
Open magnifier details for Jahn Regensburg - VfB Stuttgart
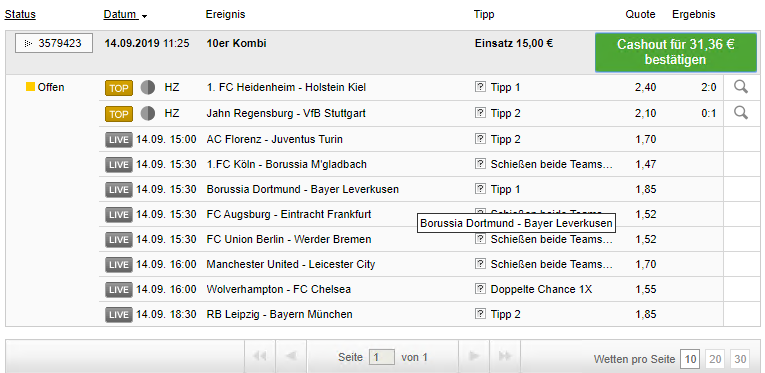pyautogui.click(x=741, y=113)
